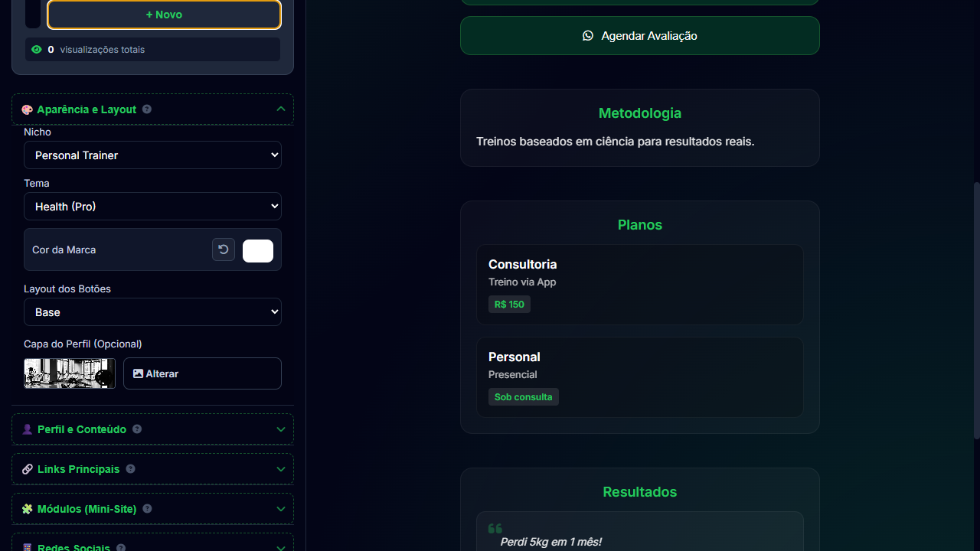Click help icon beside Perfil e Conteúdo

137,429
